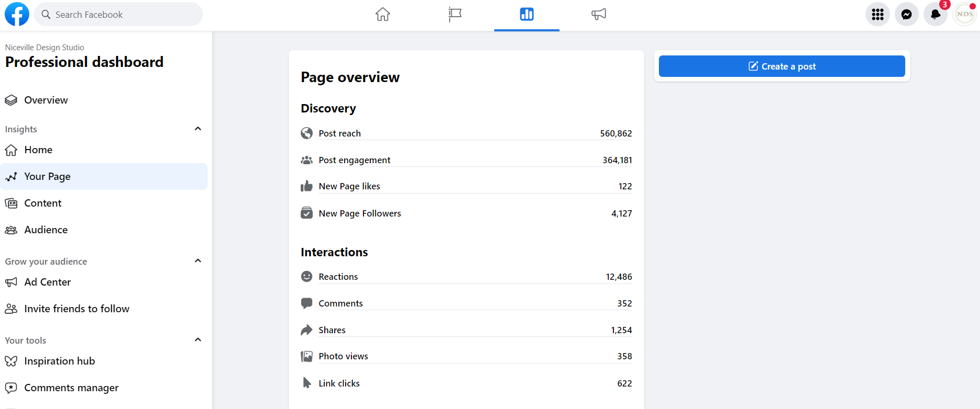Click the Post reach label
This screenshot has height=409, width=980.
point(340,133)
